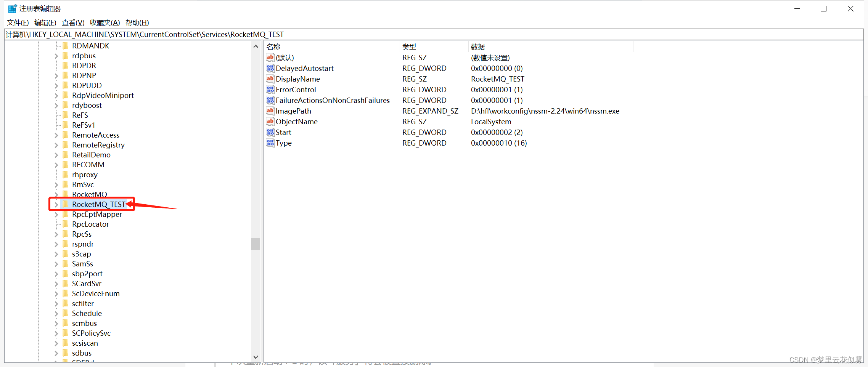Click the folder icon of rhproxy key
The height and width of the screenshot is (367, 868).
(x=65, y=175)
